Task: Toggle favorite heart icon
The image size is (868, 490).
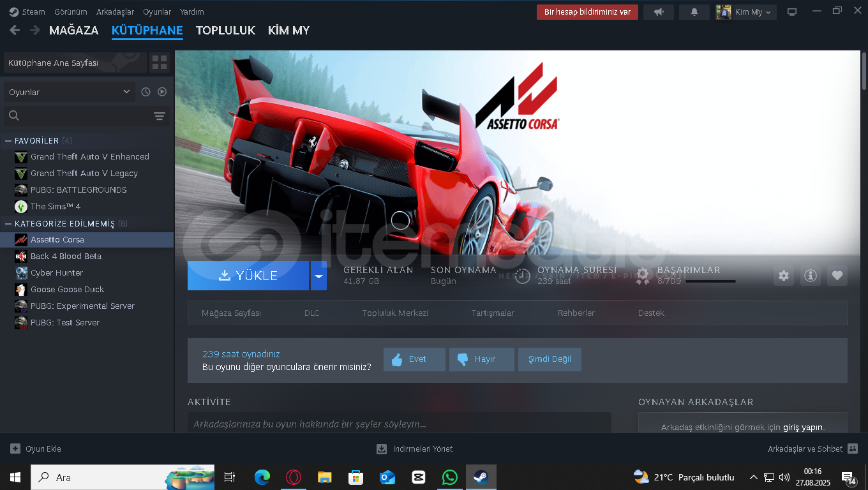Action: (x=837, y=276)
